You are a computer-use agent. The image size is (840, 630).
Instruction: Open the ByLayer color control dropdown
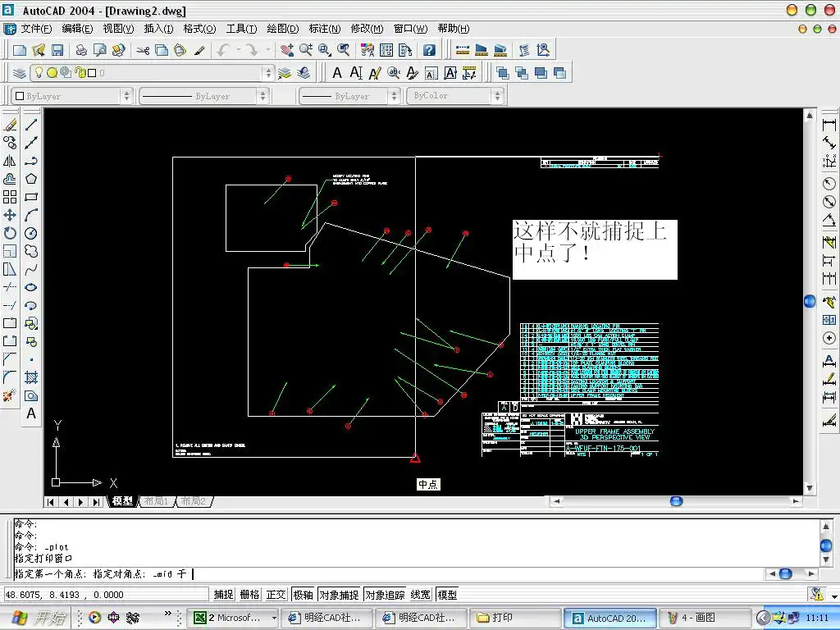pyautogui.click(x=126, y=96)
